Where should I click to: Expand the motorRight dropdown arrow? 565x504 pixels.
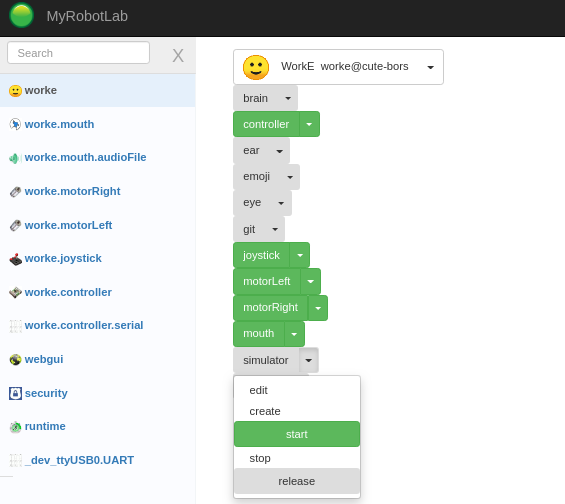pyautogui.click(x=318, y=308)
